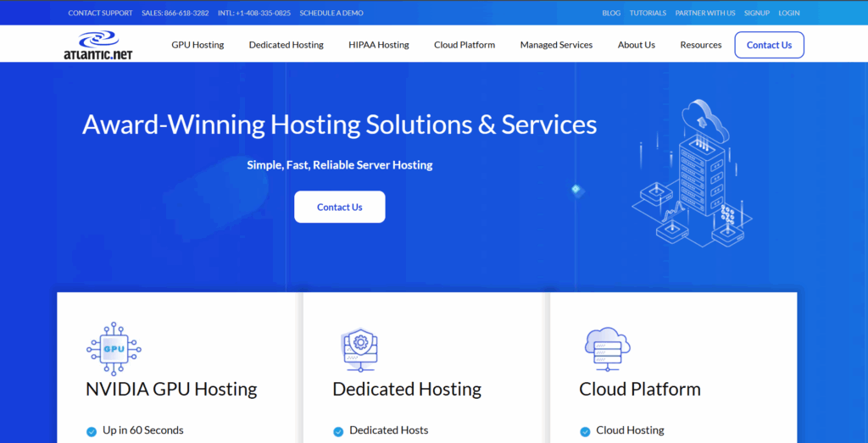Open the About Us menu

click(x=636, y=45)
